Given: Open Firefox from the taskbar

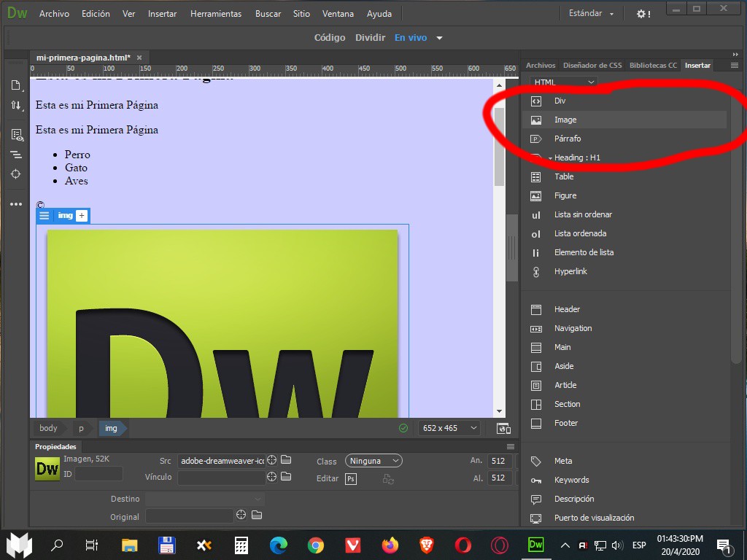Looking at the screenshot, I should (x=390, y=545).
